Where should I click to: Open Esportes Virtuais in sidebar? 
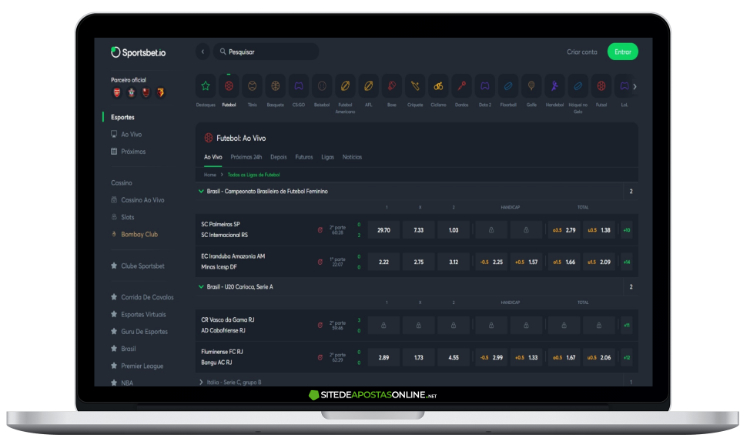138,314
